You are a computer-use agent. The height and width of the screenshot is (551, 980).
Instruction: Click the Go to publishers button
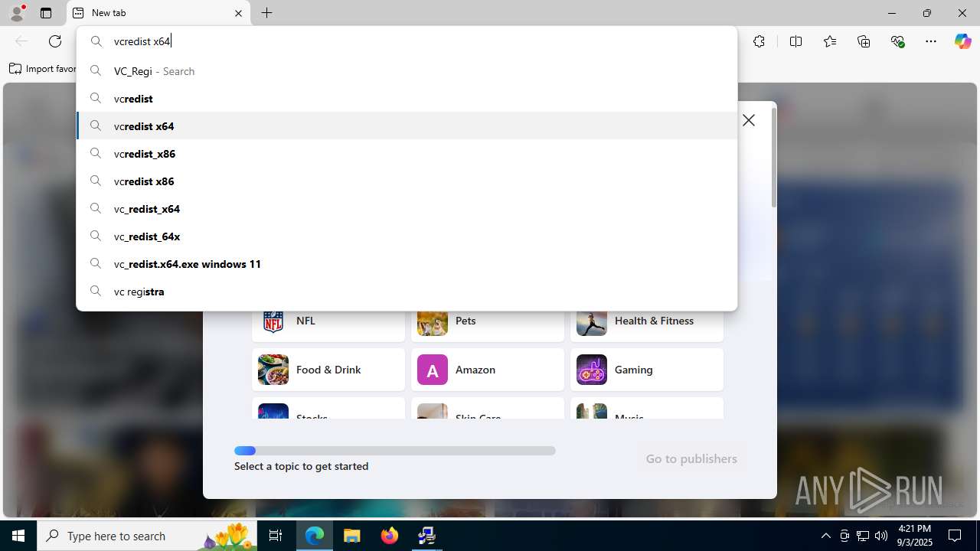point(691,458)
